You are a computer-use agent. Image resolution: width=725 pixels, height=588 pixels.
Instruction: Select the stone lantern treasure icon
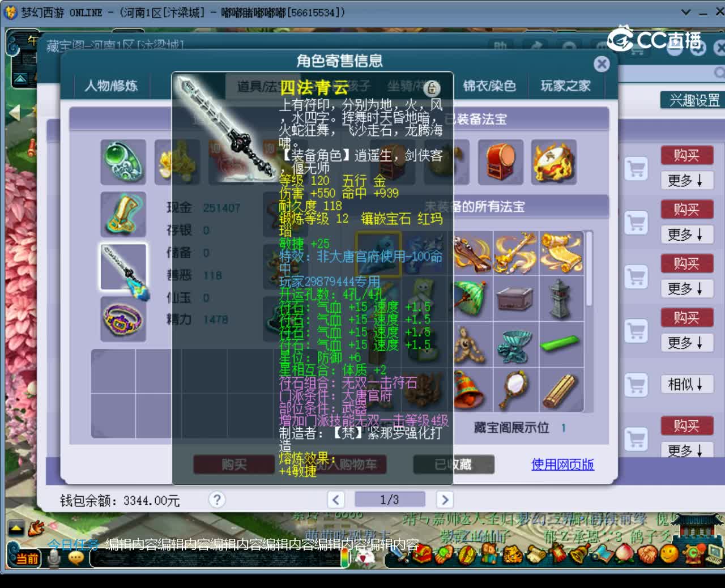561,298
